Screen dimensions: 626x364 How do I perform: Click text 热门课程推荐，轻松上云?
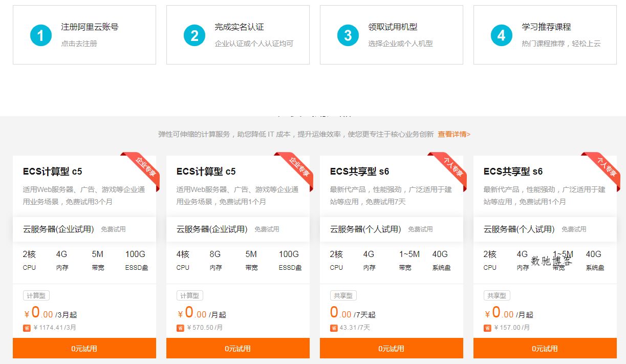coord(561,44)
